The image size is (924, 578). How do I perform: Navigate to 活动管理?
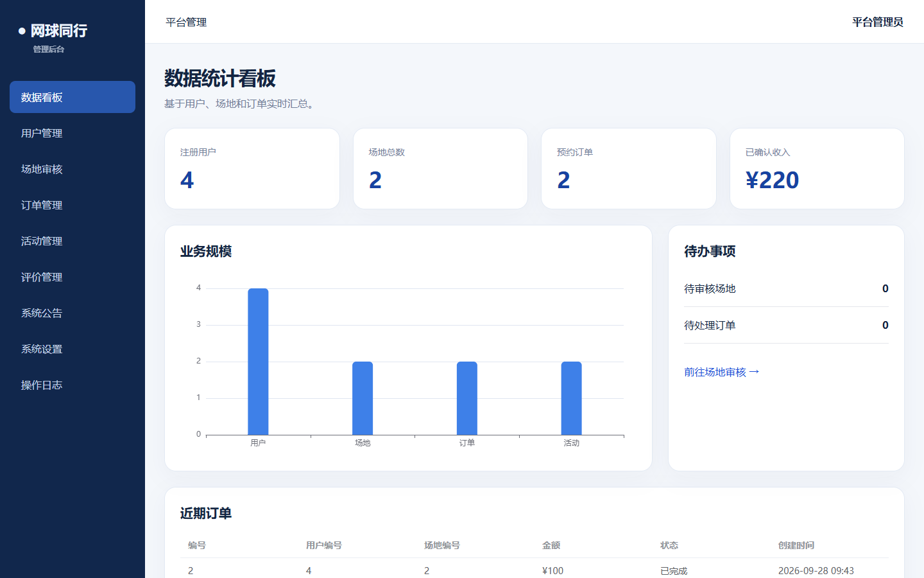[73, 241]
